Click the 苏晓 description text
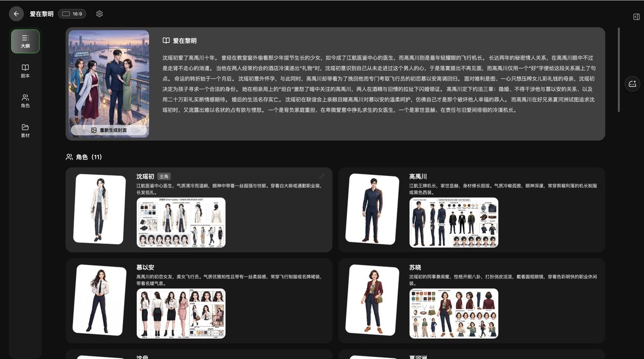Screen dimensions: 644x359 503,280
